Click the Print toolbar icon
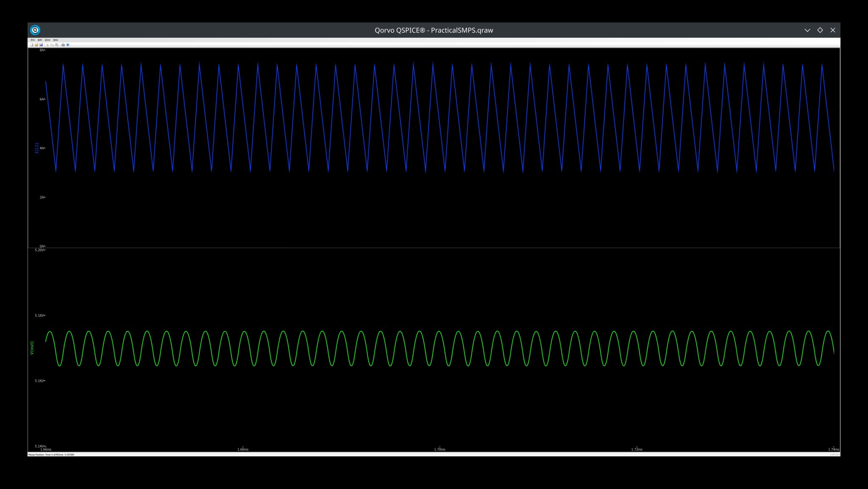This screenshot has width=868, height=489. 63,45
